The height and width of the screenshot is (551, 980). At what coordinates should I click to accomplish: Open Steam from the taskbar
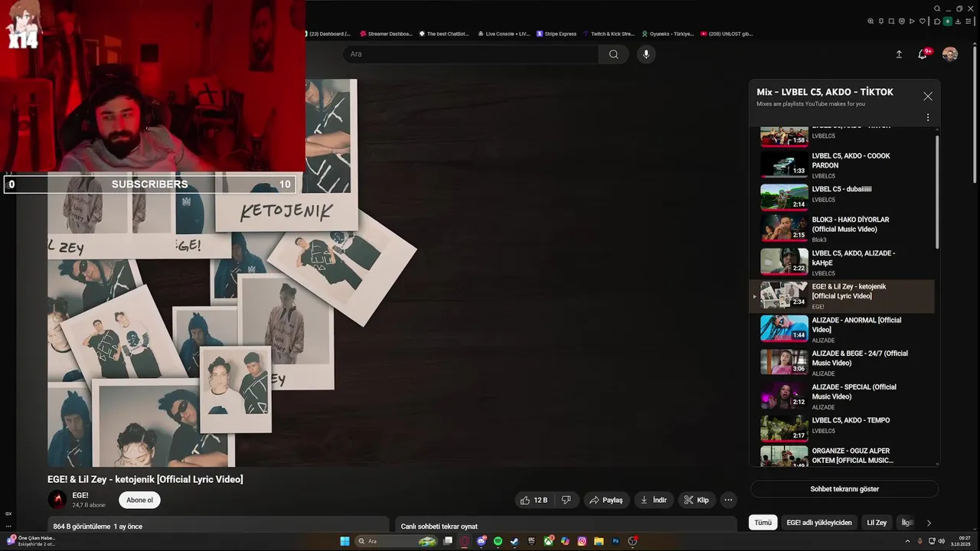click(x=514, y=541)
